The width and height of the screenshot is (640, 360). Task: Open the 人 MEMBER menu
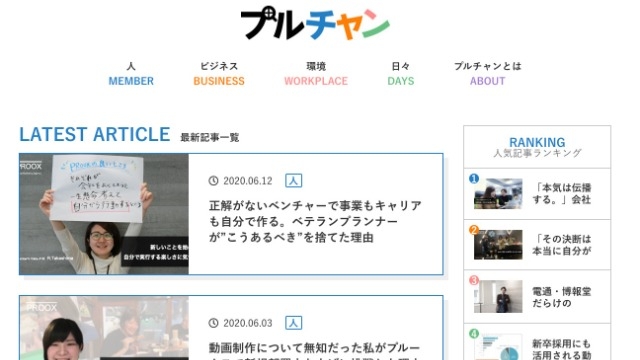click(x=131, y=74)
